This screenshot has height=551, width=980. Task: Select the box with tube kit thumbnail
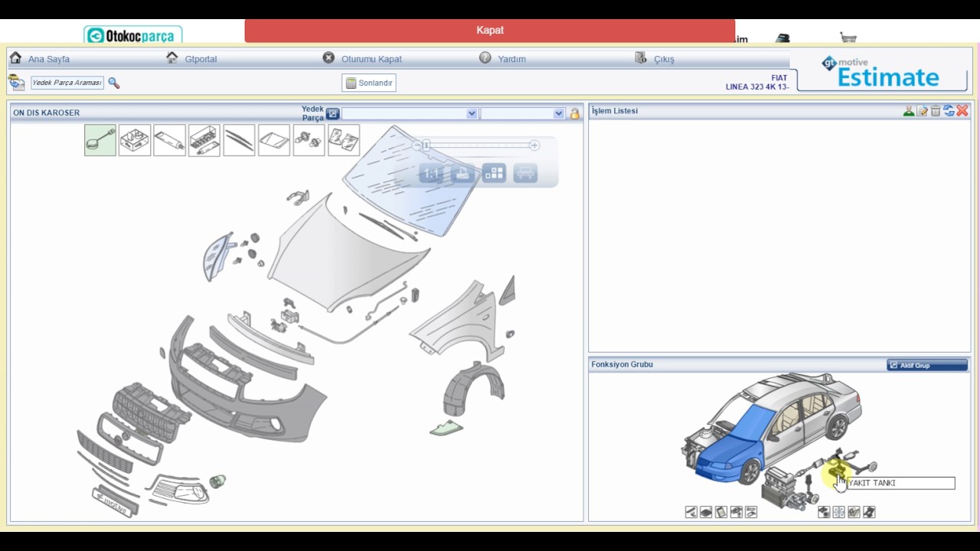pyautogui.click(x=204, y=141)
